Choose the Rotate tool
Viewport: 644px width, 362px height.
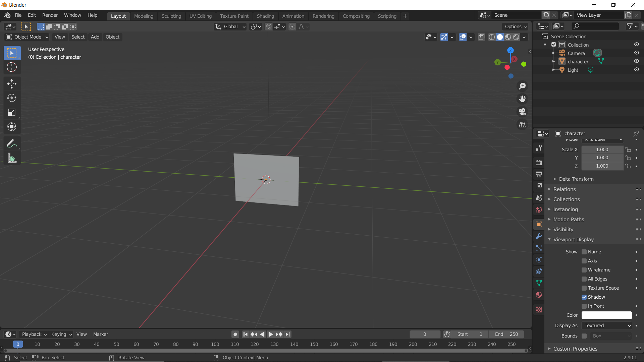(x=12, y=98)
